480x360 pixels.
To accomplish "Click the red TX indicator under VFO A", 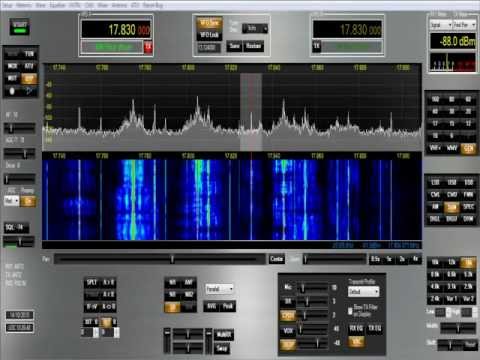I will 148,47.
